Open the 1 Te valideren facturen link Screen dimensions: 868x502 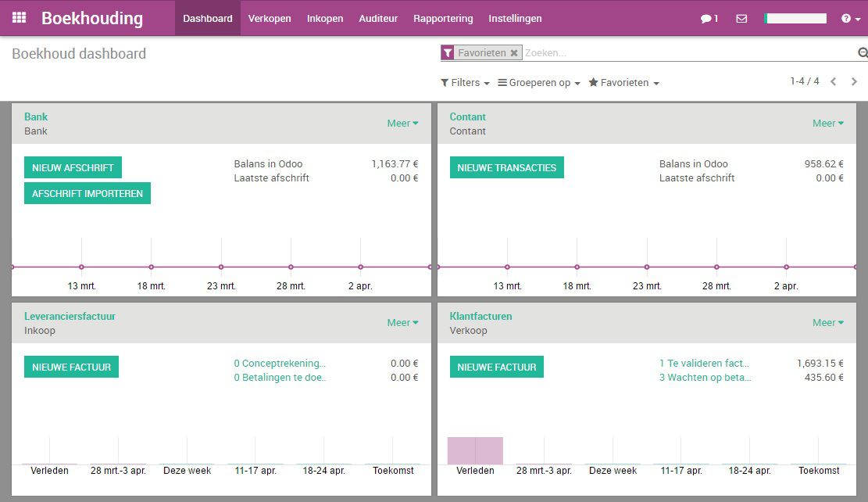(703, 363)
